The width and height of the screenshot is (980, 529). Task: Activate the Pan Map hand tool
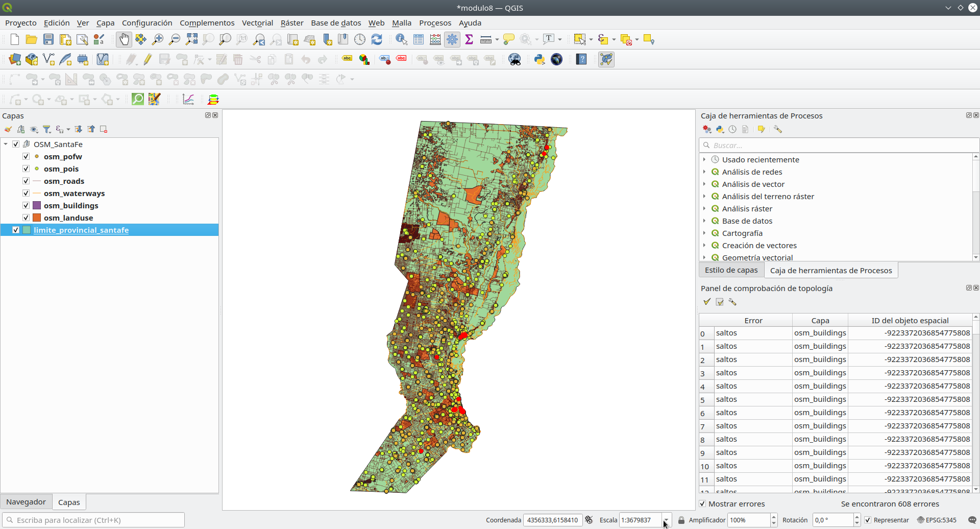pos(124,39)
